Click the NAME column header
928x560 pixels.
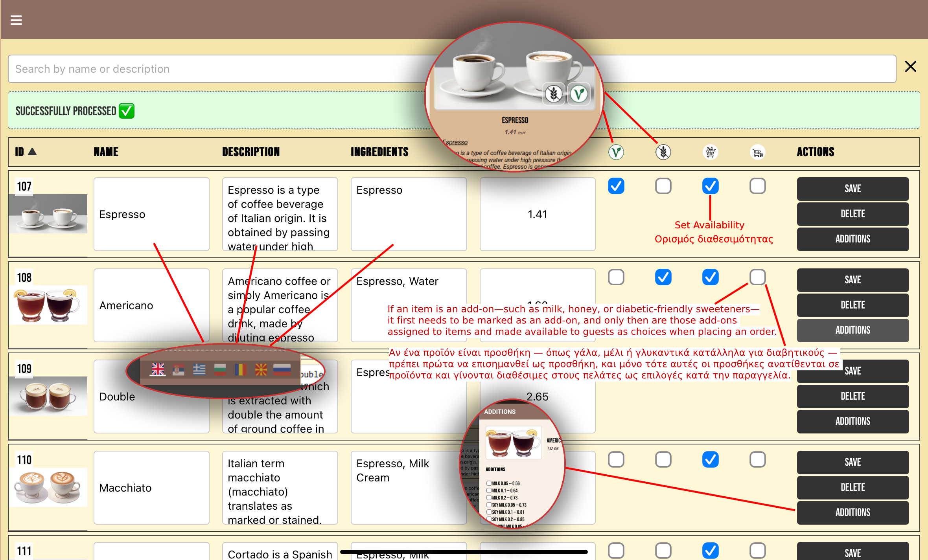coord(106,152)
